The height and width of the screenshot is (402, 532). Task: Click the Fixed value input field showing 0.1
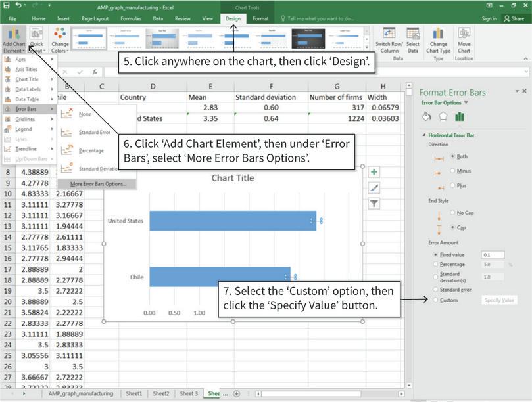(x=493, y=254)
